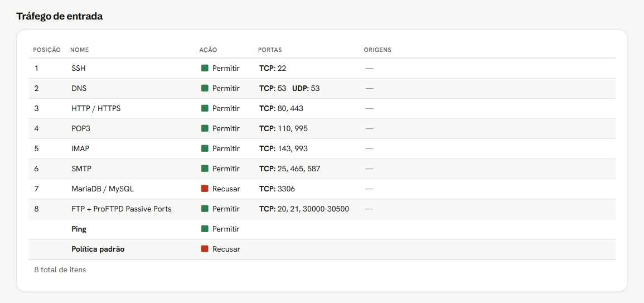This screenshot has height=303, width=644.
Task: Click position number 8 in the table
Action: [37, 209]
